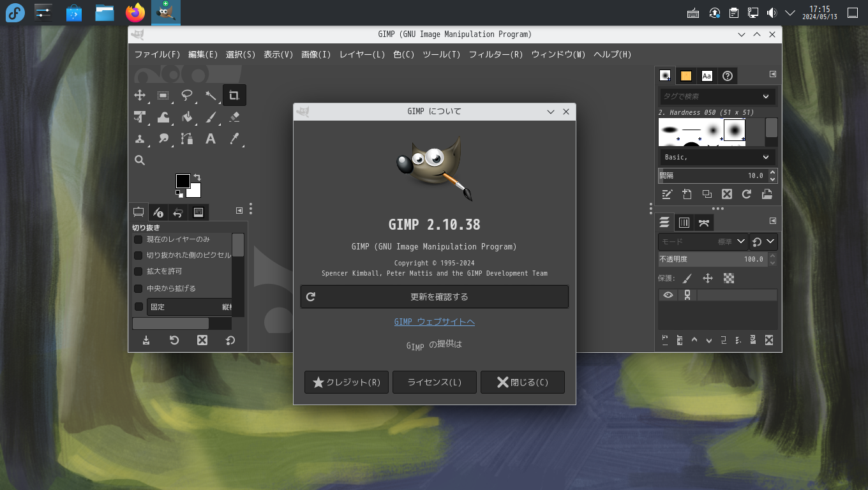Reset tool options to default values
Image resolution: width=868 pixels, height=490 pixels.
(230, 340)
